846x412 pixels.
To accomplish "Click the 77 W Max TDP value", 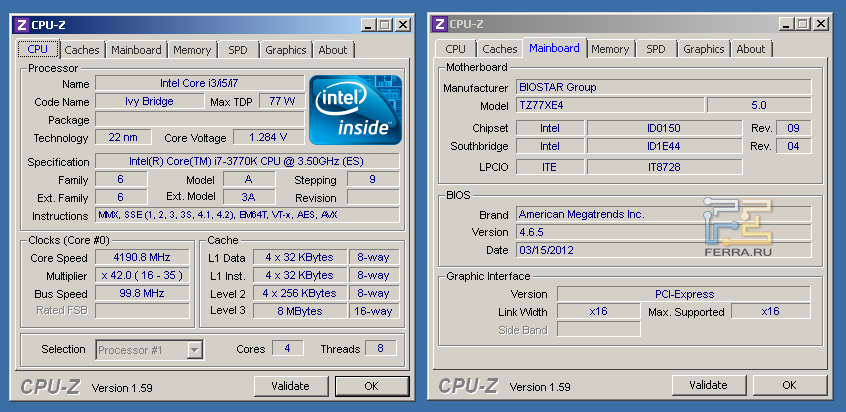I will coord(282,101).
